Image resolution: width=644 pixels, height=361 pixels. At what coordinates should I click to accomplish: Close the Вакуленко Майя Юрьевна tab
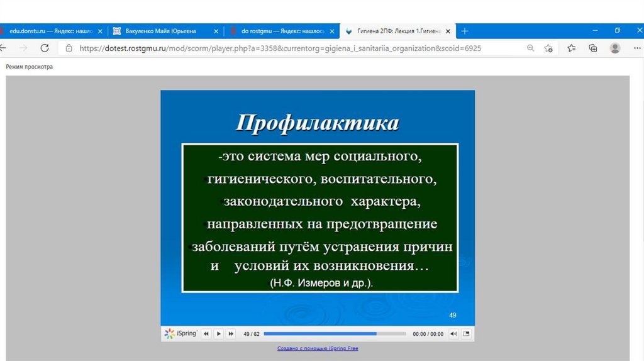(x=216, y=31)
